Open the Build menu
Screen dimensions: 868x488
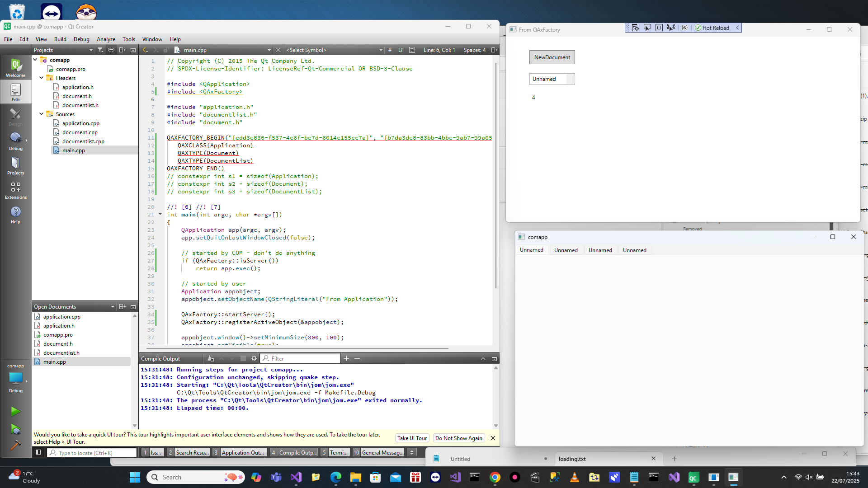tap(60, 39)
